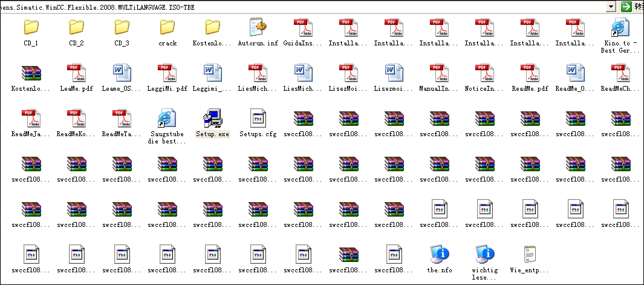The image size is (644, 285).
Task: Open the Kino.to internet shortcut
Action: 620,27
